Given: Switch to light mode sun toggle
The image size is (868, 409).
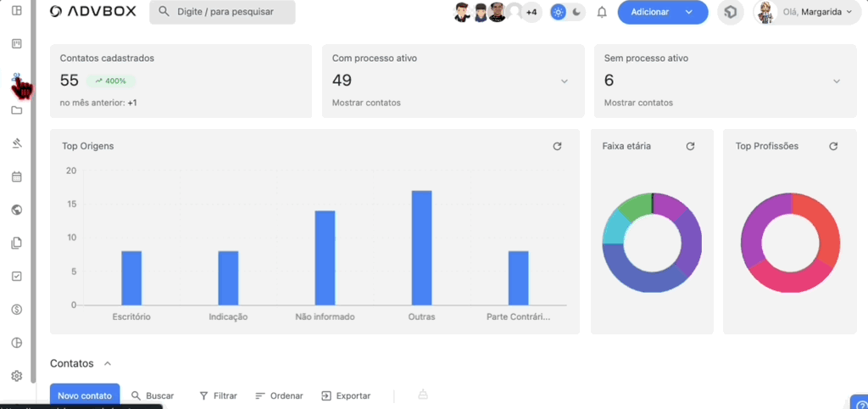Looking at the screenshot, I should click(x=558, y=12).
